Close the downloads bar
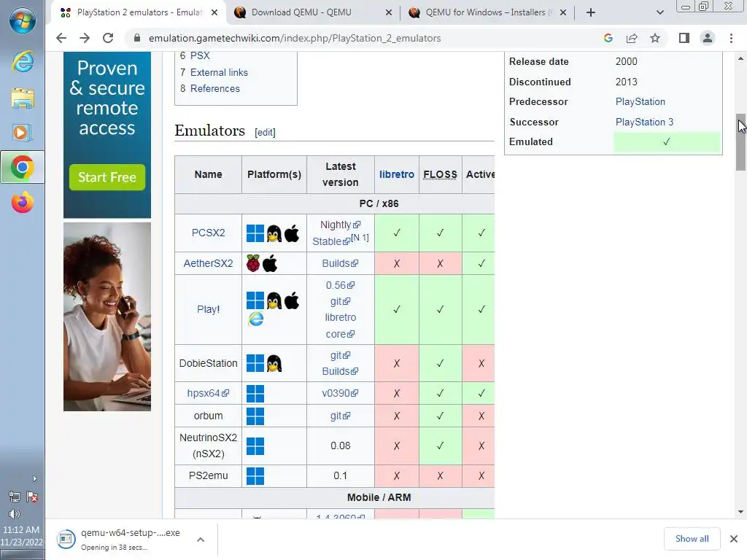Screen dimensions: 747x560 click(734, 539)
